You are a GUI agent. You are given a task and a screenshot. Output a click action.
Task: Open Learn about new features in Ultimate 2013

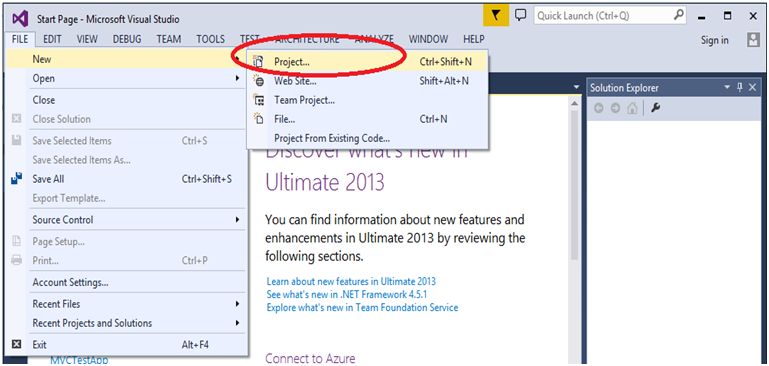click(351, 281)
